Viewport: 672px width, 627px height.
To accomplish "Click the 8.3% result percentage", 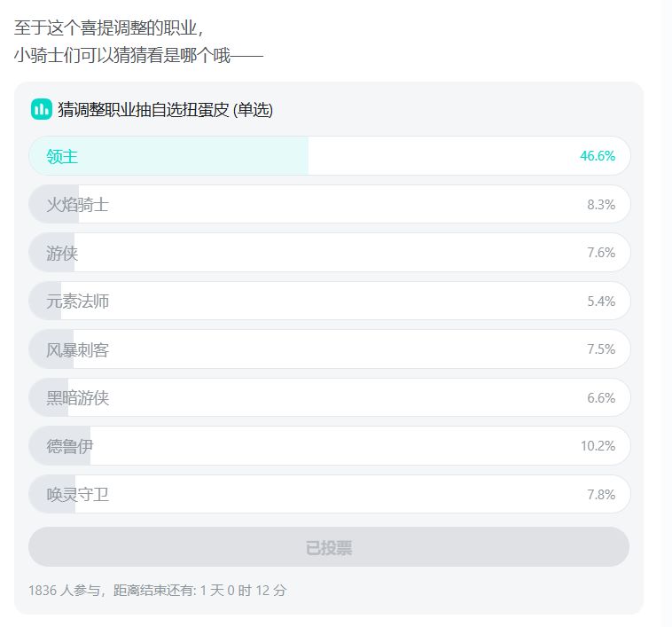I will click(x=600, y=205).
